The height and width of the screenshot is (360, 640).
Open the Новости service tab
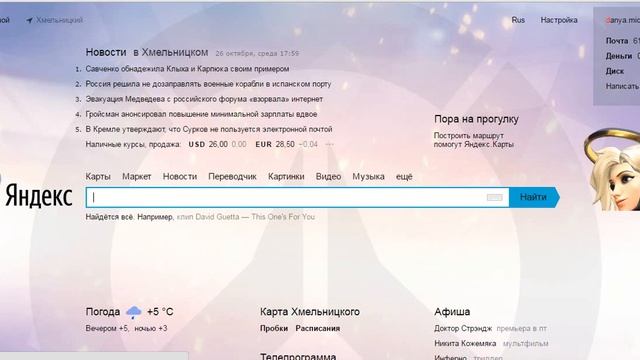pyautogui.click(x=180, y=177)
